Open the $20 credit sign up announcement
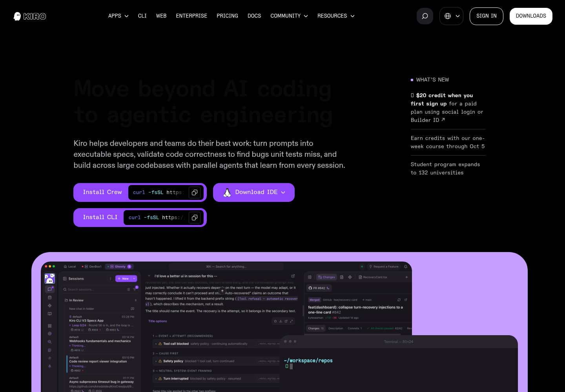Screen dimensions: 565x392 (x=447, y=108)
